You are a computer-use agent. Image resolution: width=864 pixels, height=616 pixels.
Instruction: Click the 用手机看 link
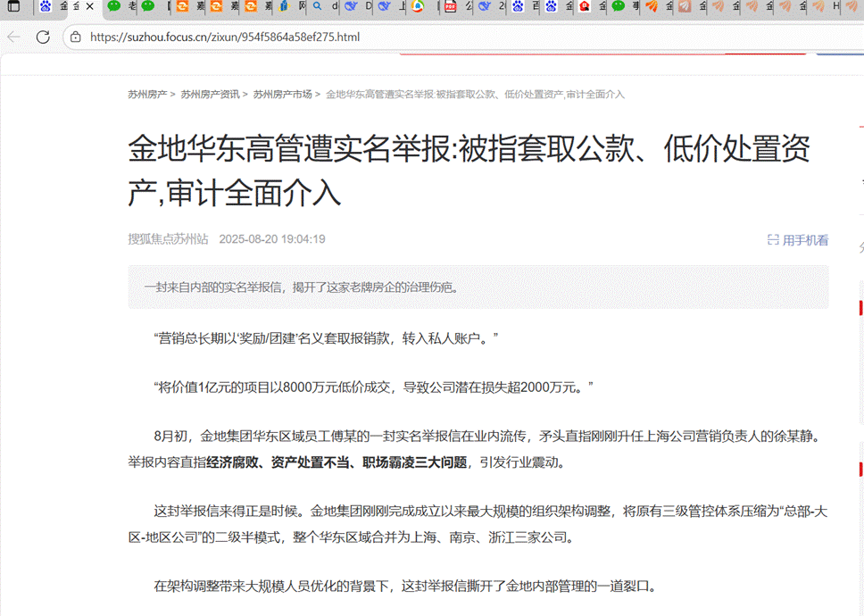point(805,240)
